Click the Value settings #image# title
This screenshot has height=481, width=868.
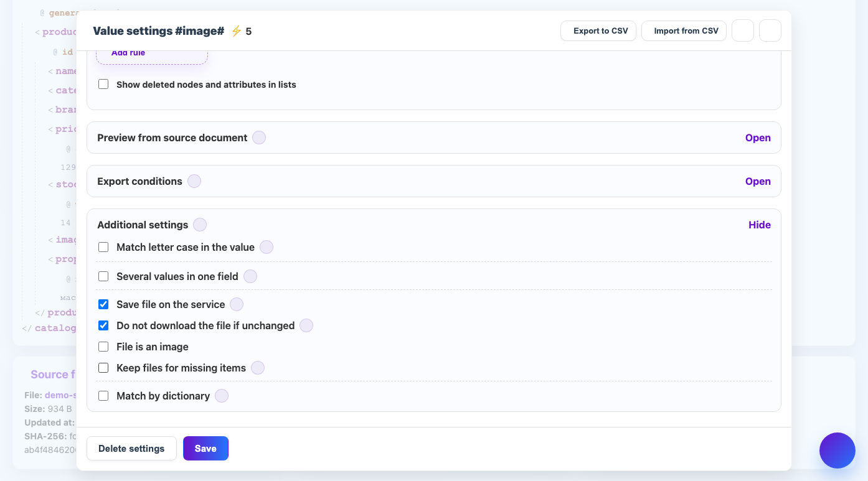tap(158, 31)
